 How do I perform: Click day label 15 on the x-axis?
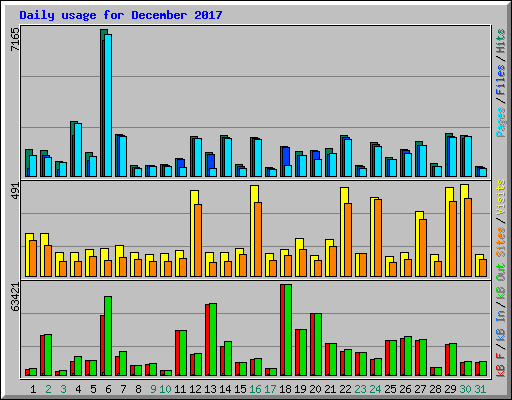point(240,389)
